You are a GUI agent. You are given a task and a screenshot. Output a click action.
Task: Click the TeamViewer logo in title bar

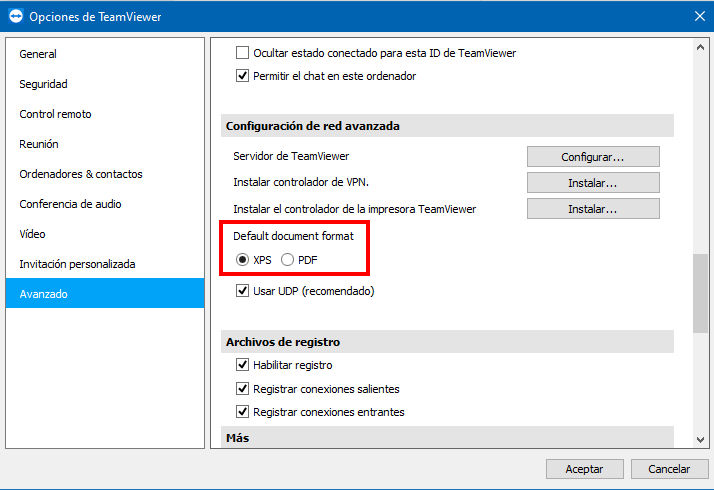(15, 16)
